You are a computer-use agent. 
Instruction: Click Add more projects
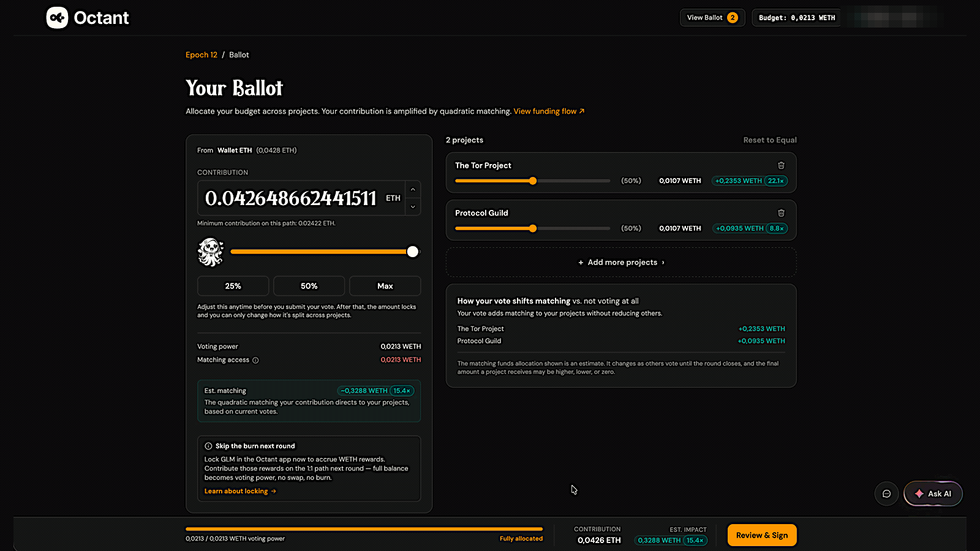point(621,263)
